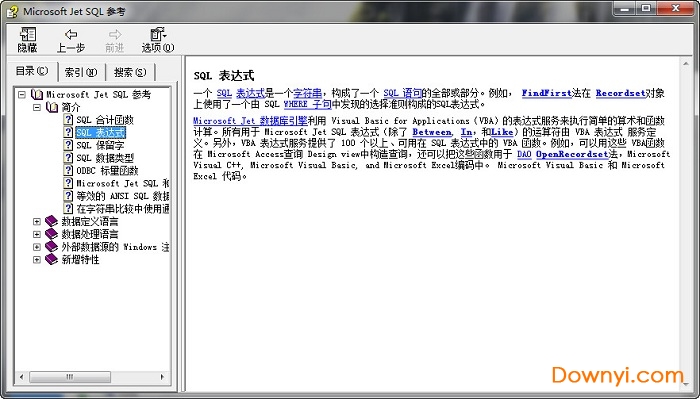This screenshot has height=399, width=700.
Task: Close the Microsoft Jet SQL 参考 window
Action: click(x=675, y=8)
